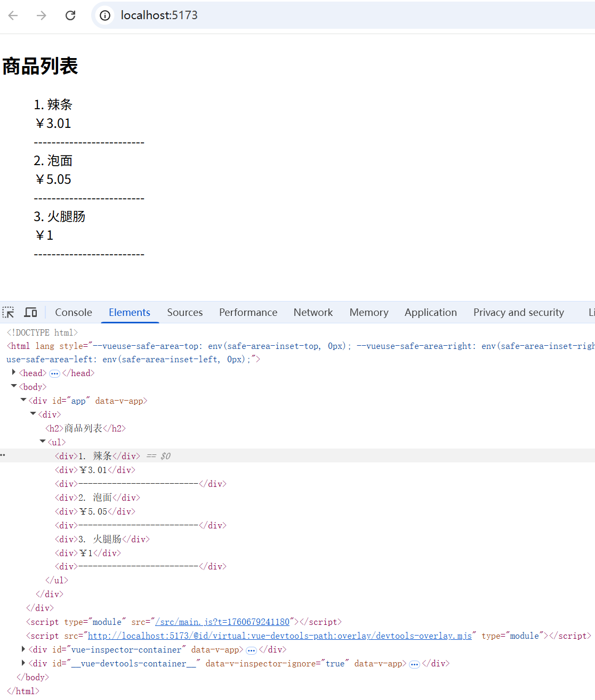Click ellipsis badge on vue-devtools-container row
The height and width of the screenshot is (700, 595).
click(414, 664)
